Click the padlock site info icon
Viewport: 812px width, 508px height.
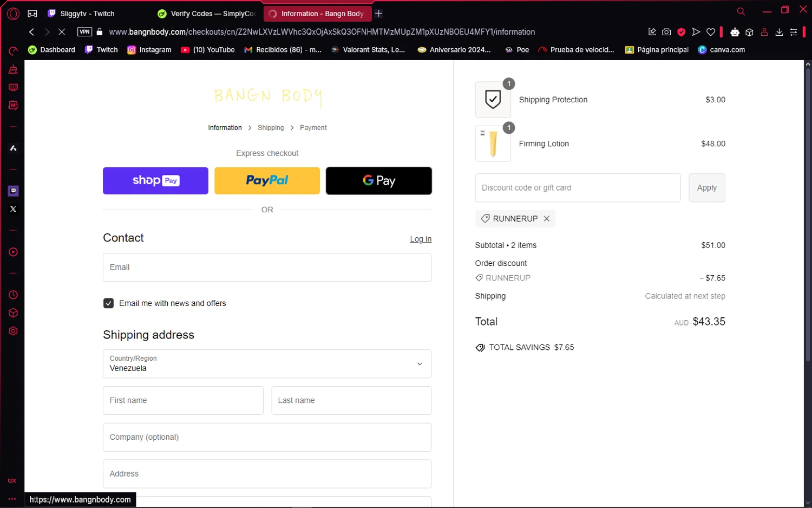coord(100,32)
